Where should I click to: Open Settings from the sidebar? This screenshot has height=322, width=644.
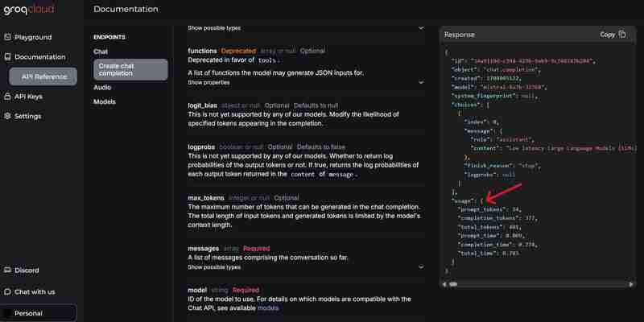point(27,116)
